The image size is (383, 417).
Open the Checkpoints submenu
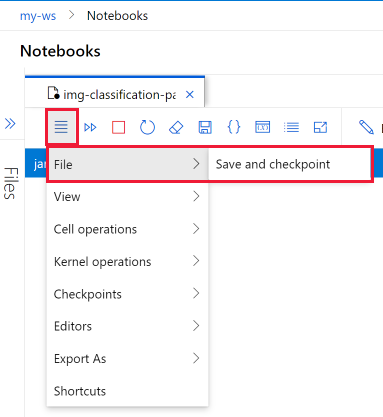(127, 294)
